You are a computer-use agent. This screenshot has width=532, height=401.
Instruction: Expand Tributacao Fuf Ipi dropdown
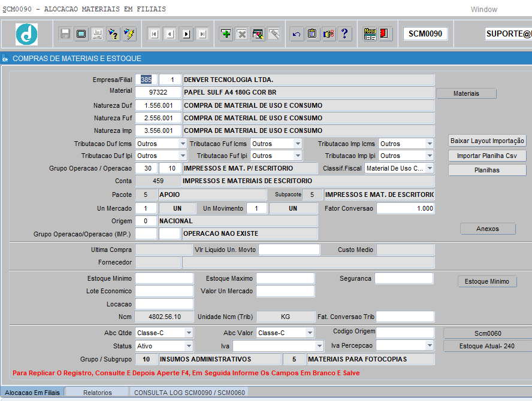click(298, 156)
